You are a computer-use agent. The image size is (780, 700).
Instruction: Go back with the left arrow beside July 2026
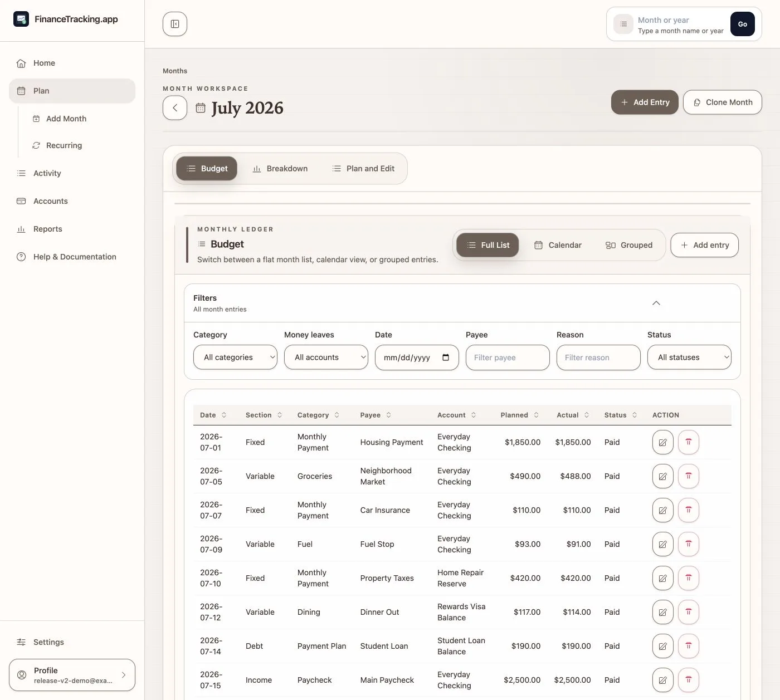[x=175, y=108]
